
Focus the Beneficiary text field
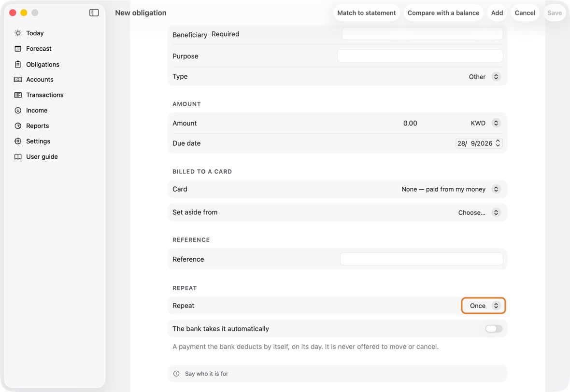pyautogui.click(x=422, y=34)
